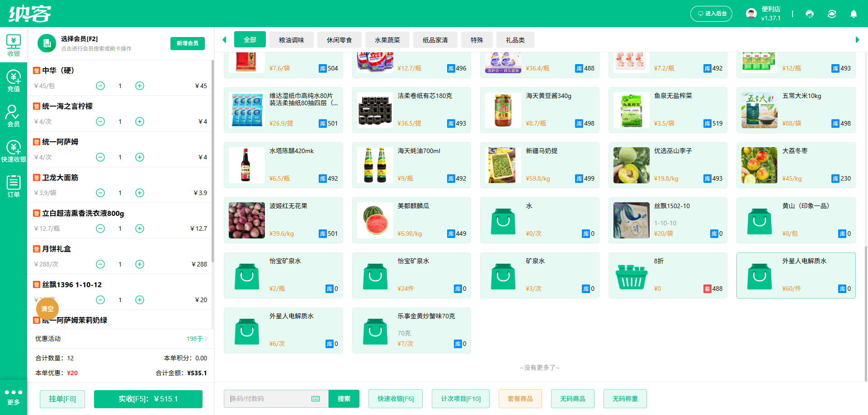Select the 全部 category tab
The image size is (868, 415).
point(250,40)
